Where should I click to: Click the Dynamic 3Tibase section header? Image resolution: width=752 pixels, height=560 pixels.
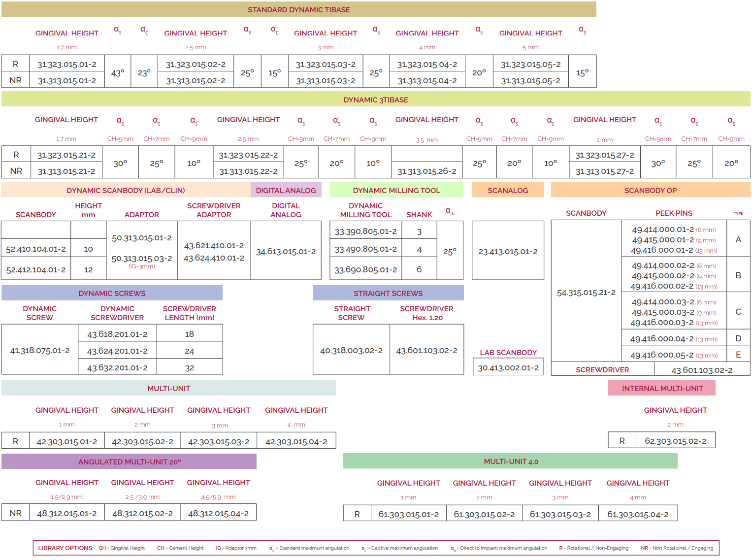pyautogui.click(x=376, y=100)
